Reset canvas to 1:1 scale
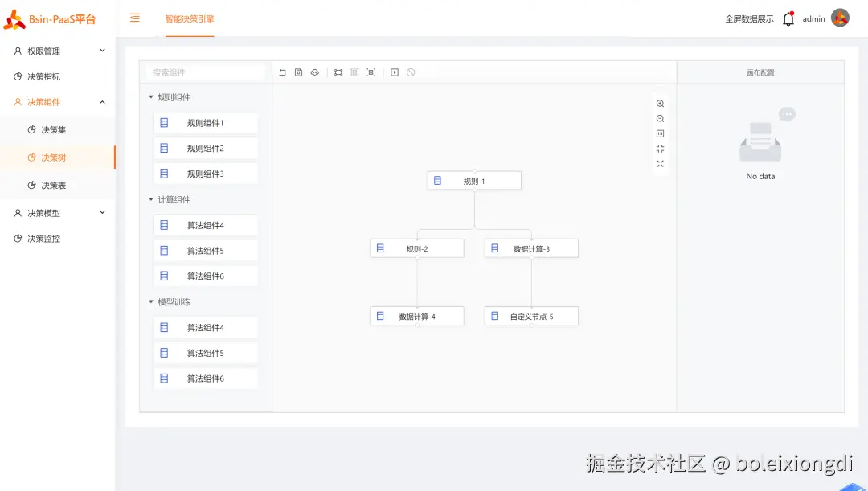This screenshot has width=868, height=491. click(660, 133)
